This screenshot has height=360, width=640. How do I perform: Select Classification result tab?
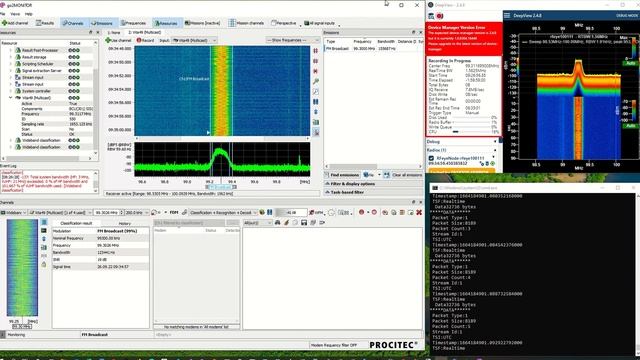76,223
